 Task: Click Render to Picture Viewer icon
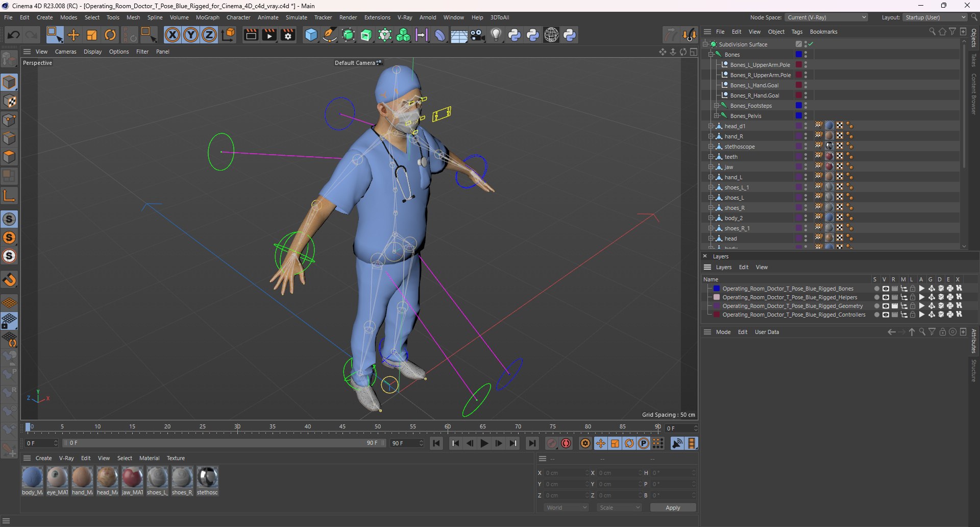click(269, 35)
